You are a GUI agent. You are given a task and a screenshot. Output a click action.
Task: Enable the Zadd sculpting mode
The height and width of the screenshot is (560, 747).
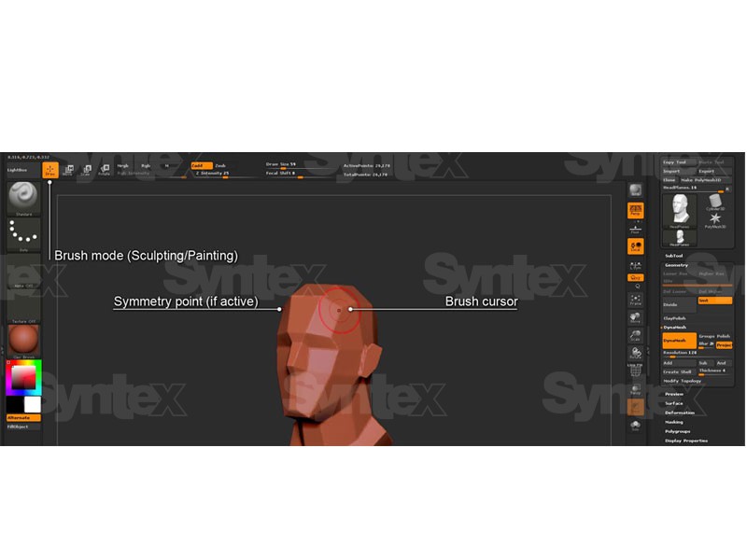202,166
